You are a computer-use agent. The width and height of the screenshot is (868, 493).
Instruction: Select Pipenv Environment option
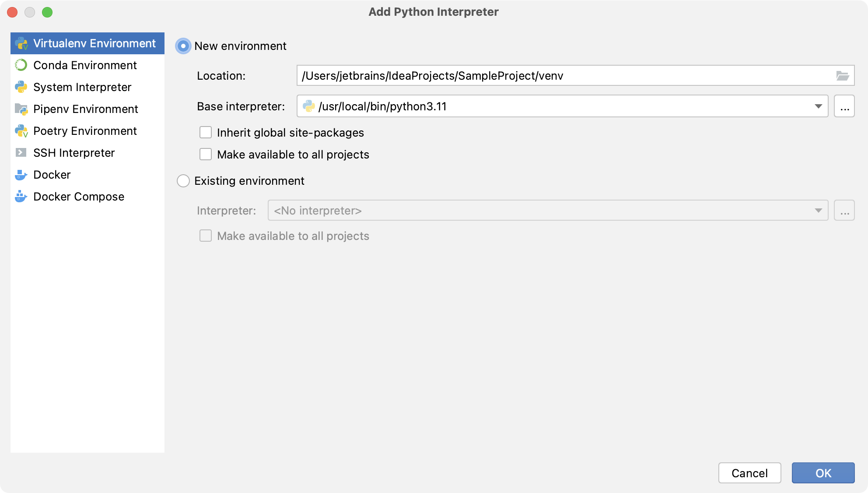point(87,109)
